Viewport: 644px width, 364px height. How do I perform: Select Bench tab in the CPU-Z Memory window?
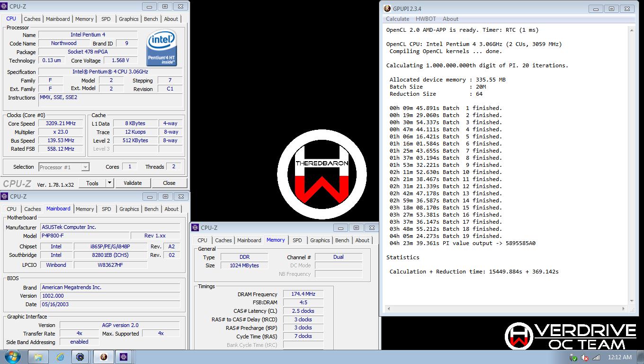(x=342, y=240)
